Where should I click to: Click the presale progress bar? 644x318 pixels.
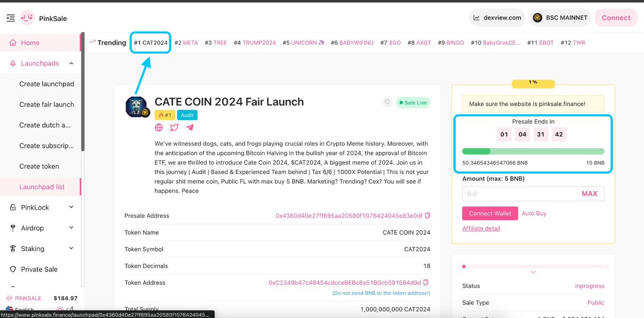coord(533,151)
